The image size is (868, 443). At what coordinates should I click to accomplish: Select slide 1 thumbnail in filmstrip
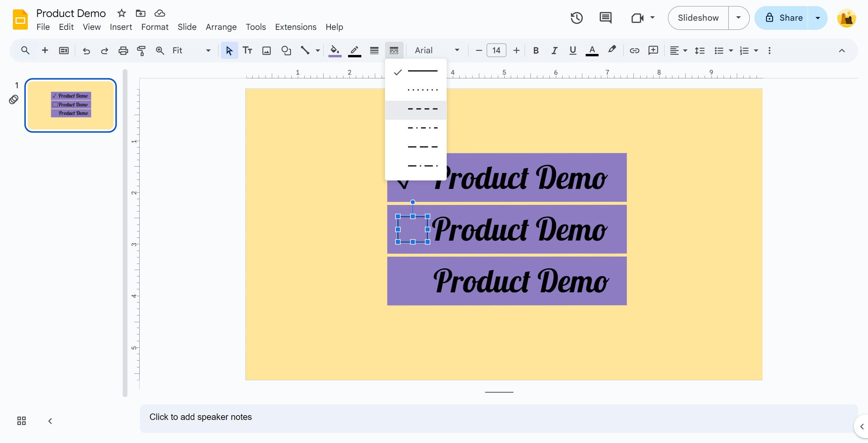70,105
